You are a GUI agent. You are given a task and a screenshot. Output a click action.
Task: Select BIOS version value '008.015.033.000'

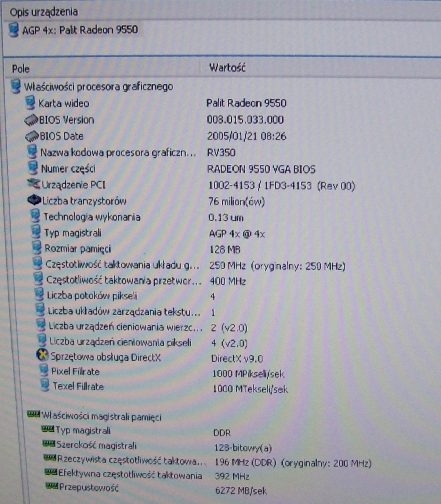click(245, 120)
